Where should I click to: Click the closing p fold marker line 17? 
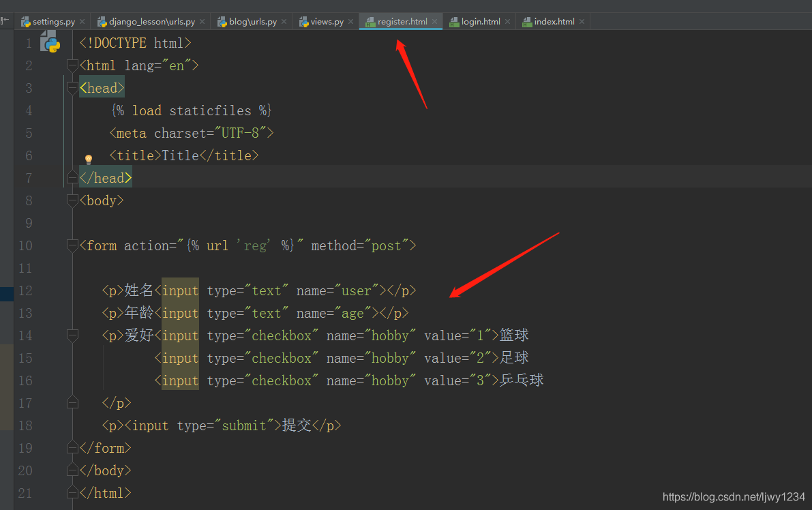[72, 403]
